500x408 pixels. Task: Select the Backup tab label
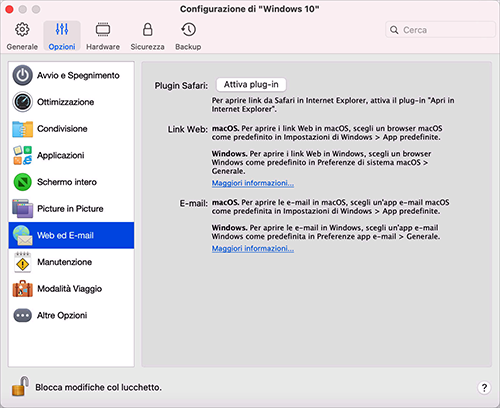click(x=188, y=47)
